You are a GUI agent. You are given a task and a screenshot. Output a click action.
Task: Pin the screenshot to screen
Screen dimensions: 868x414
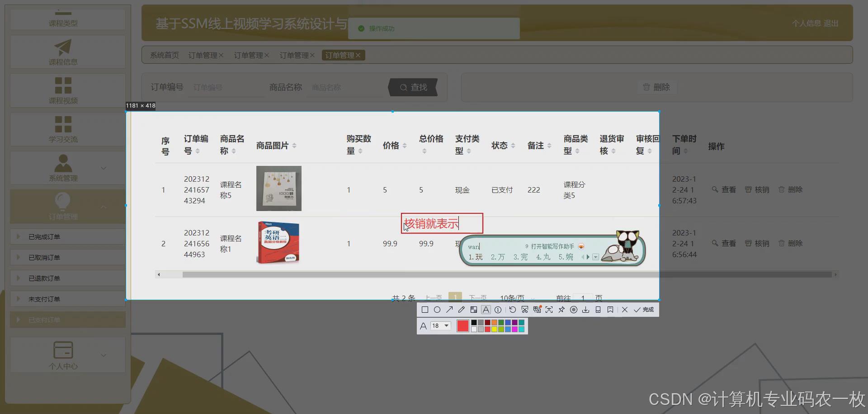point(561,310)
